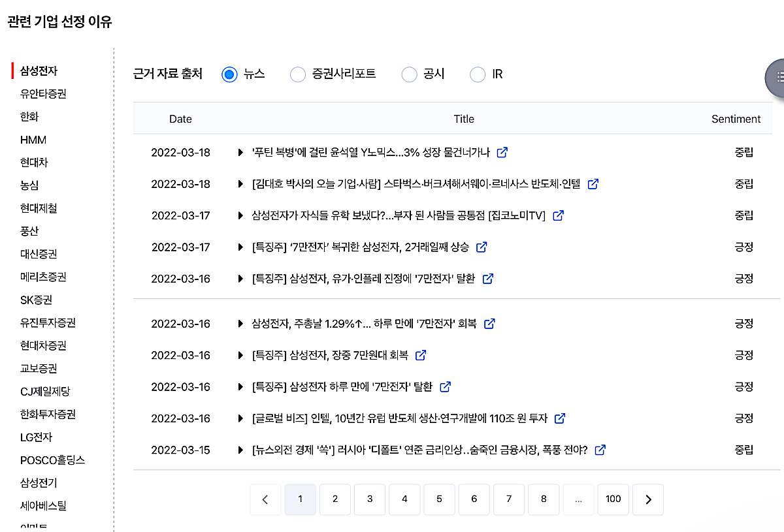Select 유진투자증권 in the company list

point(48,323)
